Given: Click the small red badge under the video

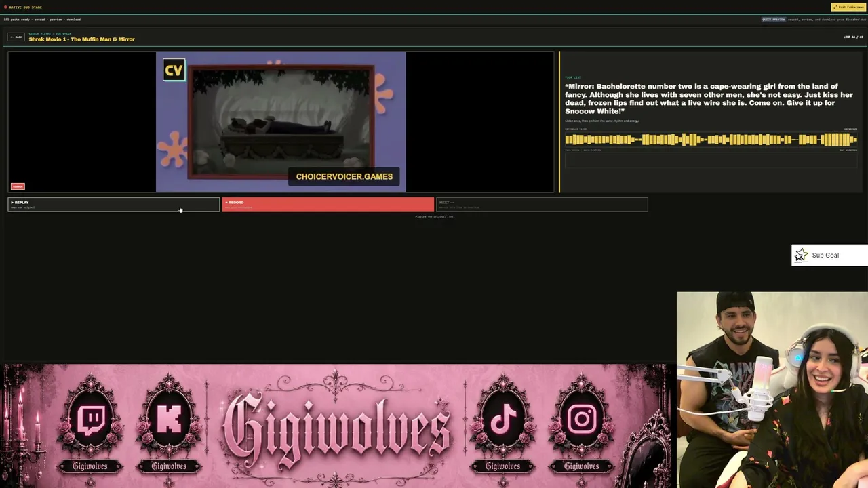Looking at the screenshot, I should tap(18, 186).
